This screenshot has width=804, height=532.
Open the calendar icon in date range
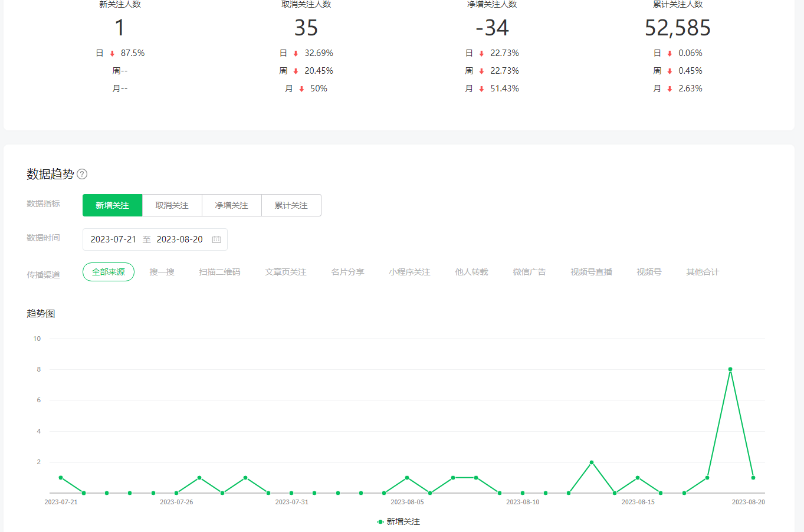pyautogui.click(x=216, y=239)
